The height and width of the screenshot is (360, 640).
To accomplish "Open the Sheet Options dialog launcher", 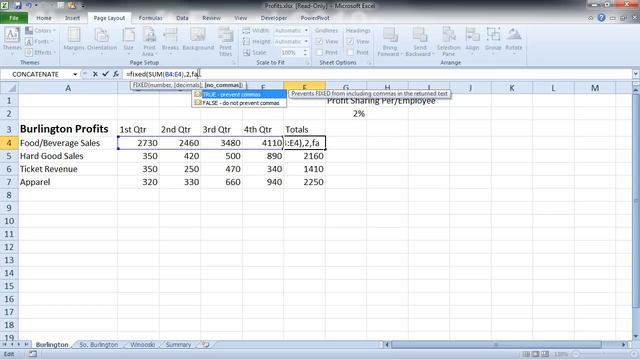I will (369, 63).
